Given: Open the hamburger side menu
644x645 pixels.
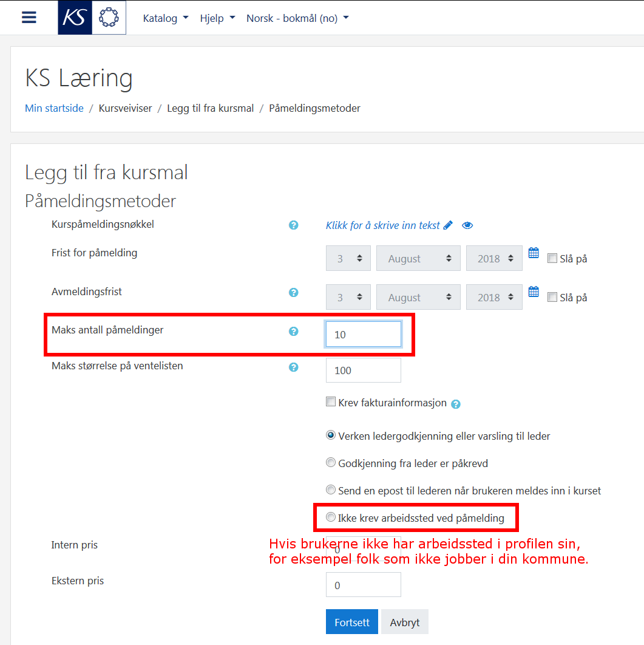Looking at the screenshot, I should coord(29,17).
